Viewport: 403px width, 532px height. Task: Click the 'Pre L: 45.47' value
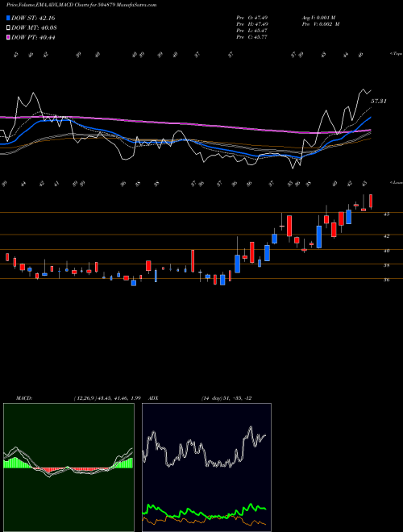[252, 31]
